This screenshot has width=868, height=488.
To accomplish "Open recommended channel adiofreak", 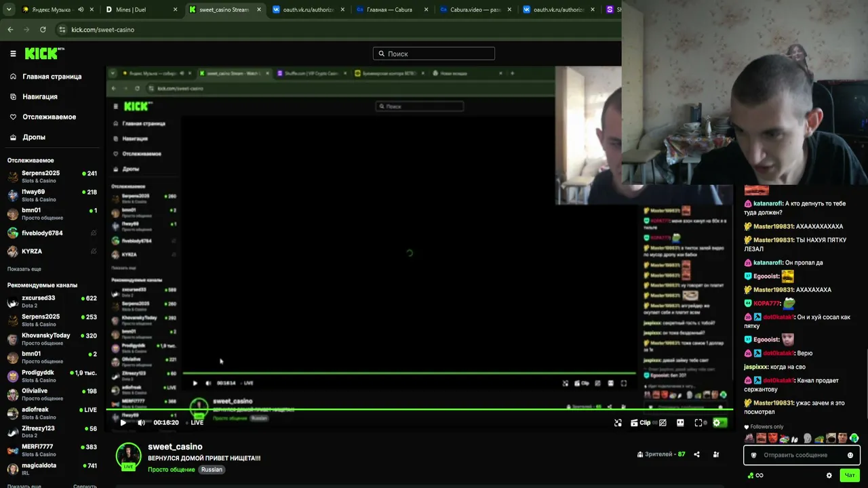I will tap(52, 413).
